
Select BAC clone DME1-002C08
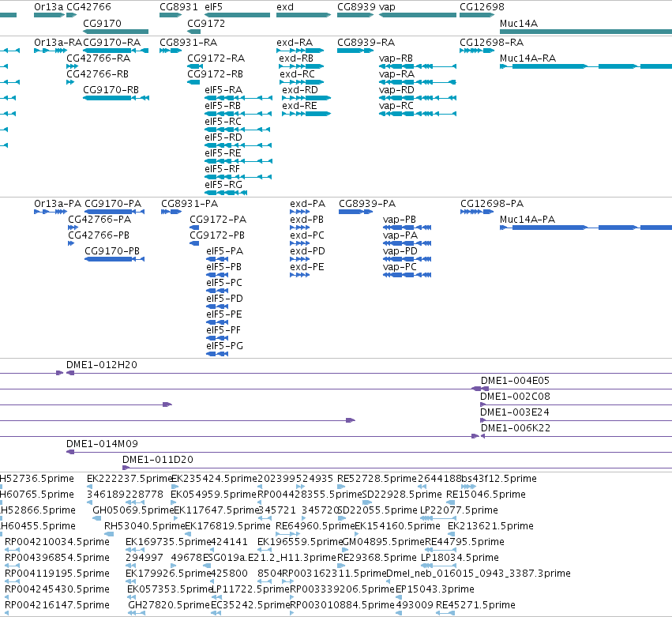pos(576,404)
